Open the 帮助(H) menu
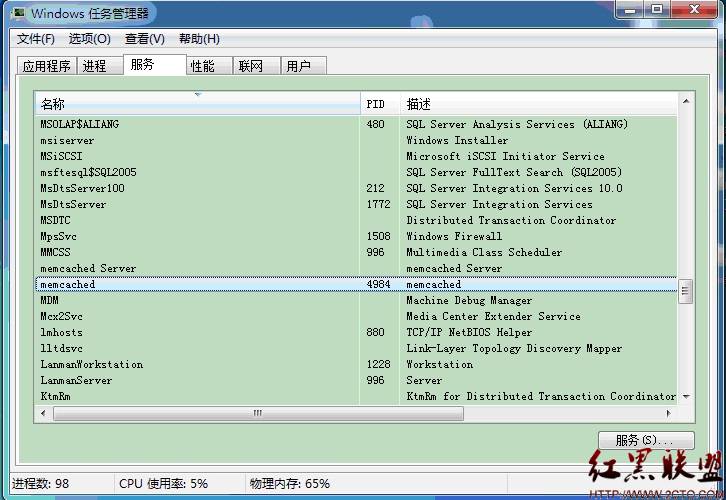The image size is (726, 500). pyautogui.click(x=199, y=39)
